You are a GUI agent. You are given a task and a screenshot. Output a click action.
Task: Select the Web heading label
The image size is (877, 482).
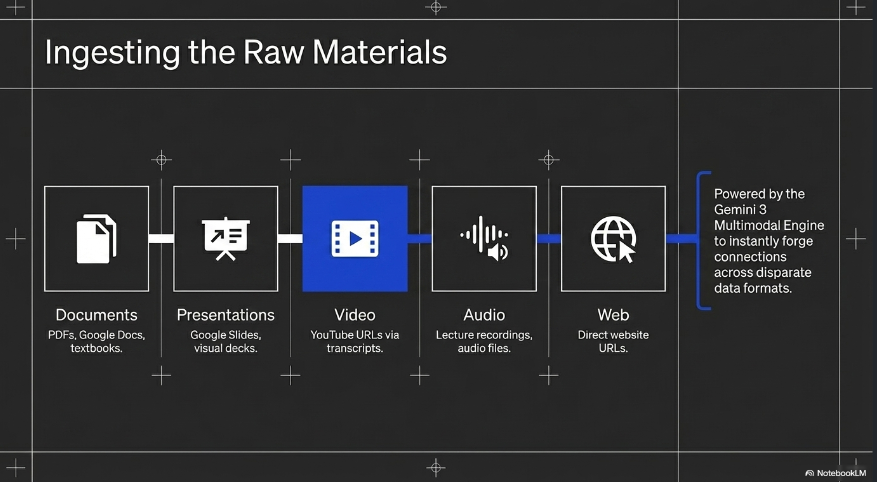(x=613, y=315)
